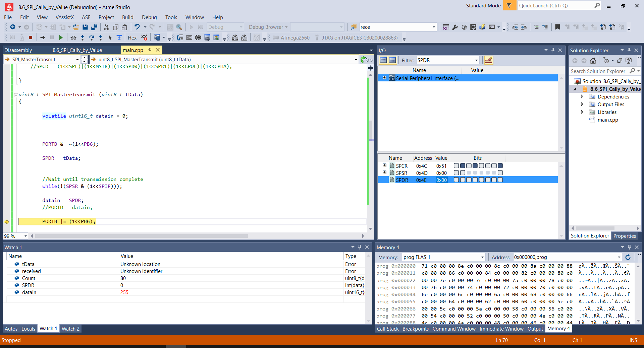644x348 pixels.
Task: Click the Toggle Bookmark icon
Action: (557, 27)
